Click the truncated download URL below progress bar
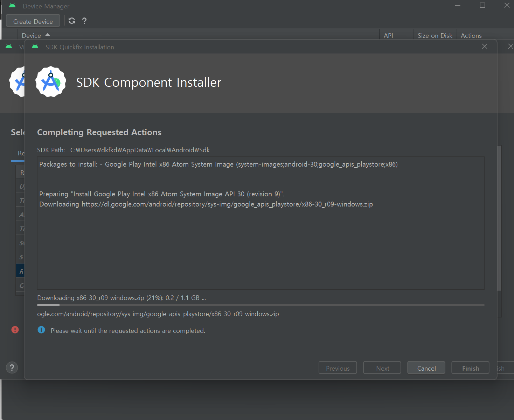 (x=158, y=314)
